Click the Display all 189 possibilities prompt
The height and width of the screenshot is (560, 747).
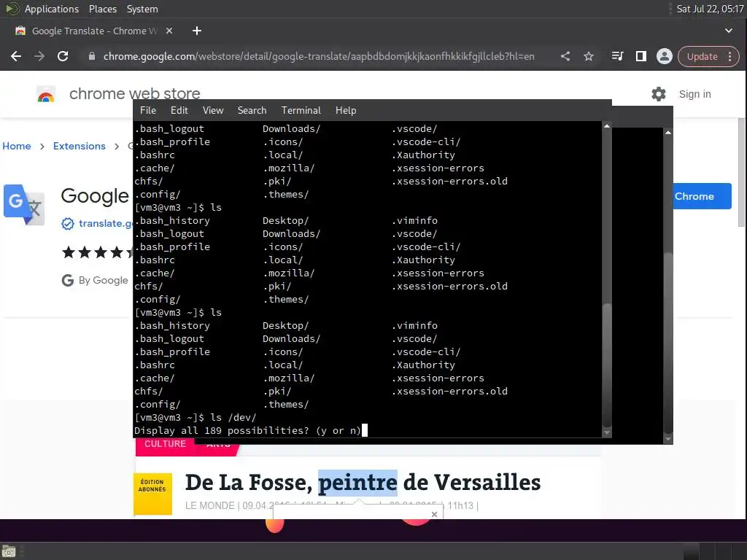[248, 430]
